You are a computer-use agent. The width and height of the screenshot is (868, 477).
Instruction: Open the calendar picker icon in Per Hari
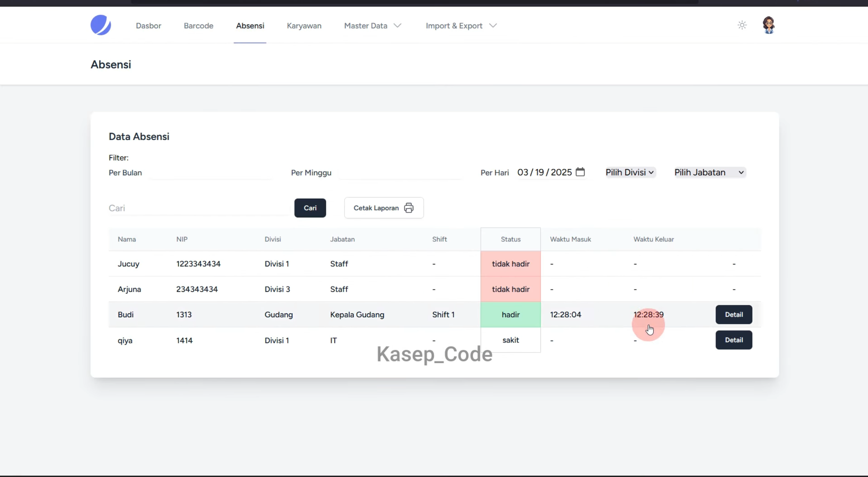(x=580, y=172)
